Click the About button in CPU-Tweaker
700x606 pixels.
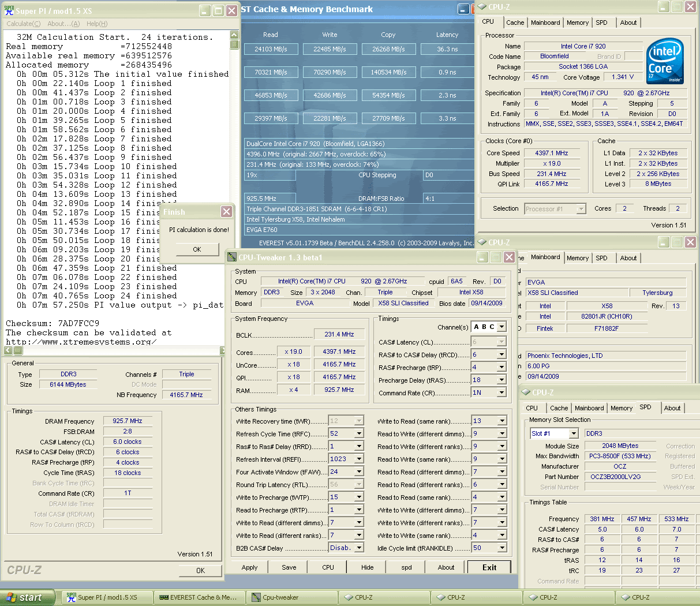pos(446,567)
